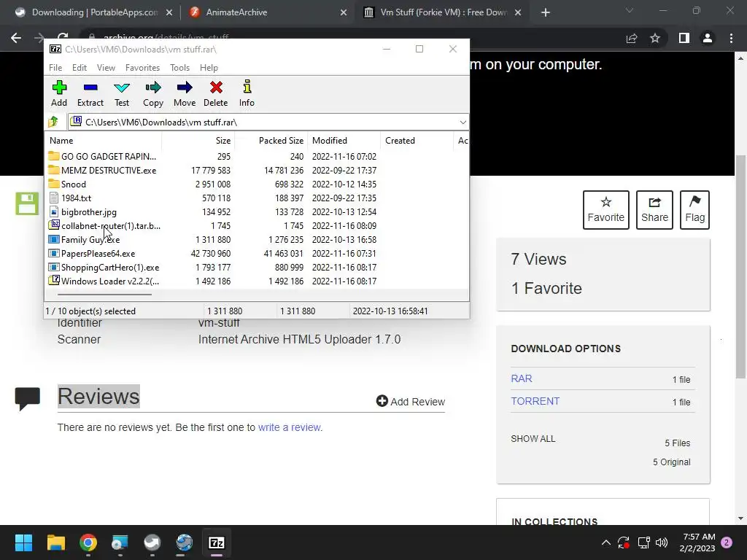The height and width of the screenshot is (560, 747).
Task: Switch to Downloading PortableApps tab
Action: 93,12
